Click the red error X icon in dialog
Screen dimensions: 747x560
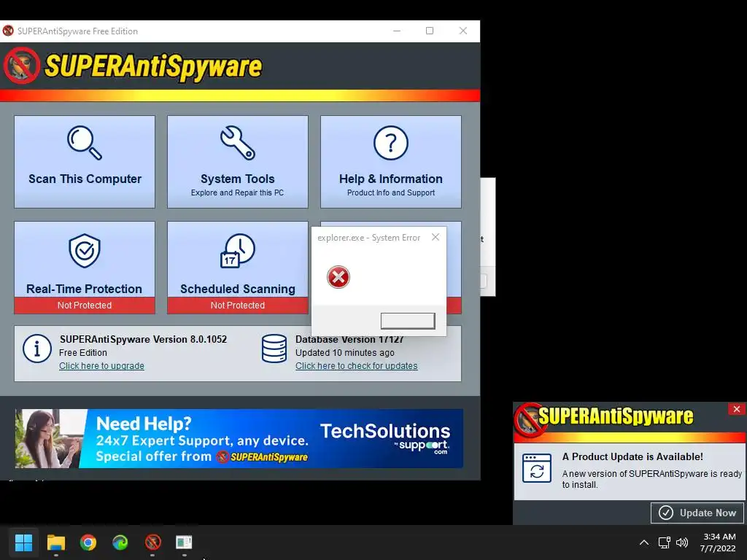coord(338,277)
